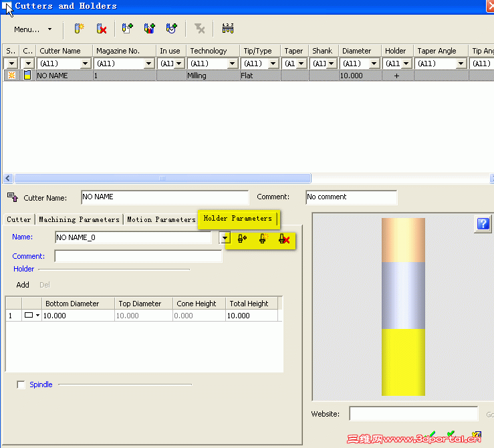Expand the Diameter (All) filter dropdown
494x448 pixels.
pyautogui.click(x=374, y=64)
